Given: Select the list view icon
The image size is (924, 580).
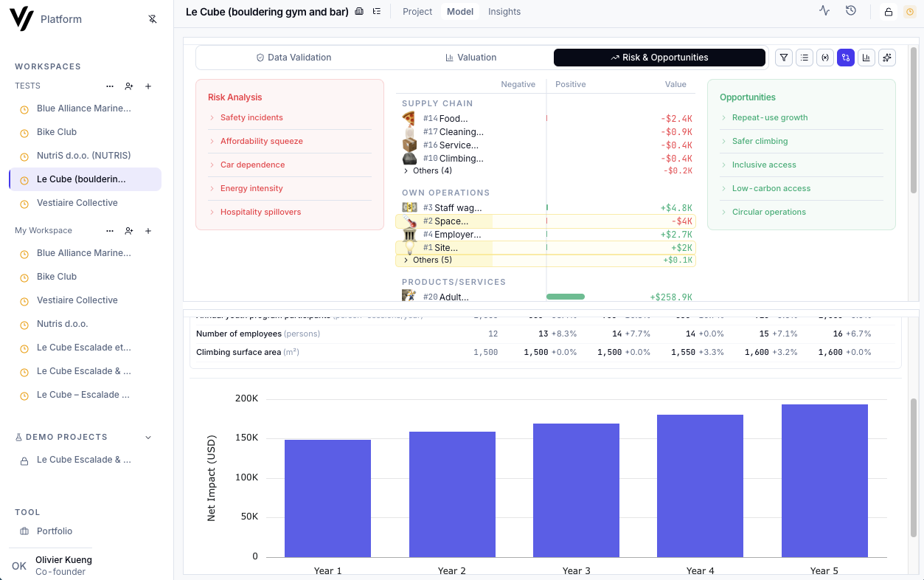Looking at the screenshot, I should (804, 58).
